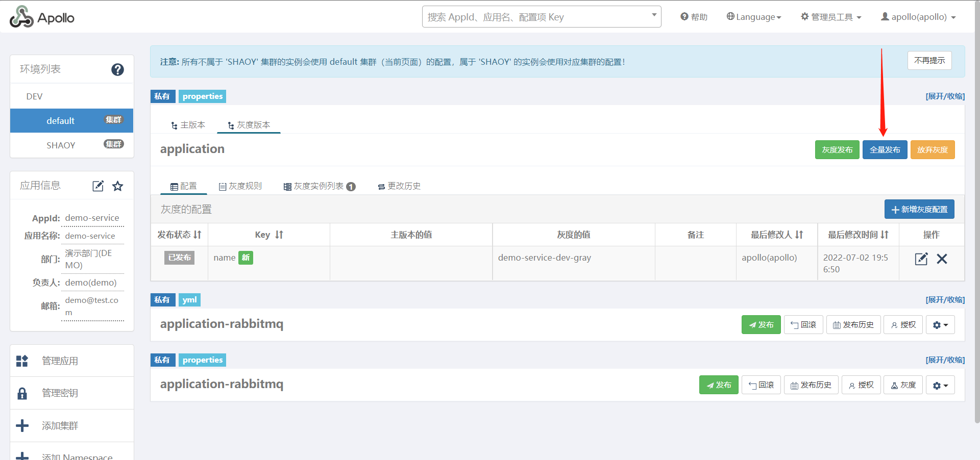980x460 pixels.
Task: Open the Language dropdown
Action: tap(754, 17)
